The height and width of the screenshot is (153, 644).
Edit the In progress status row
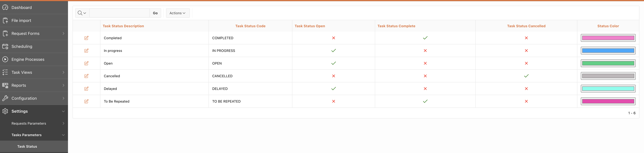coord(86,51)
